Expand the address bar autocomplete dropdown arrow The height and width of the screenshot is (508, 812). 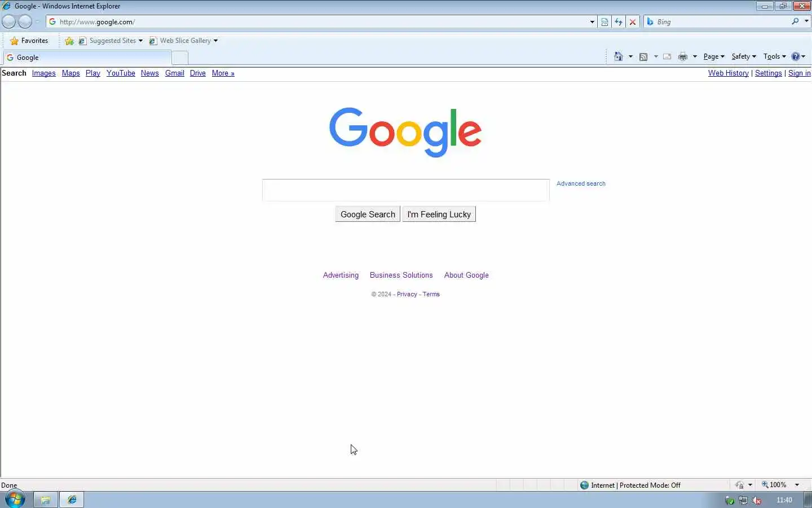click(x=592, y=22)
